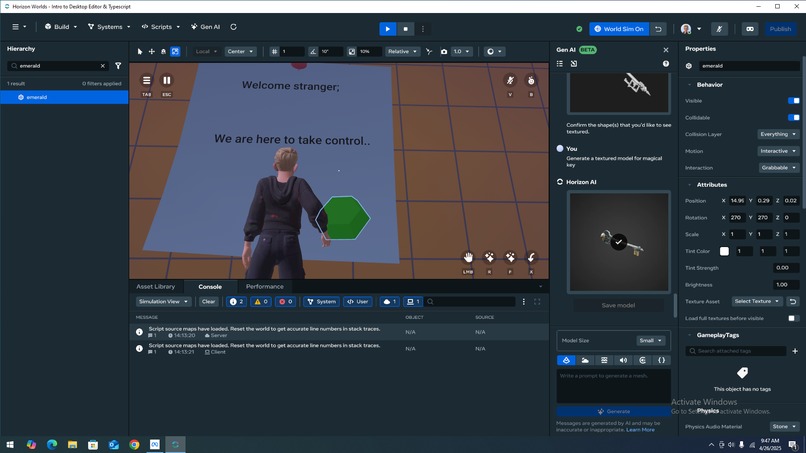
Task: Toggle the System log filter
Action: point(322,302)
